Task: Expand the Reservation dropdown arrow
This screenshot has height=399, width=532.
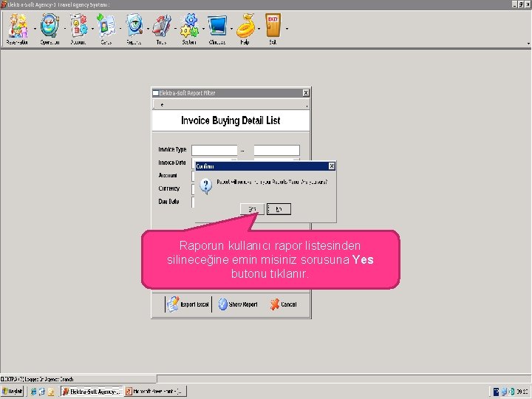Action: [35, 29]
